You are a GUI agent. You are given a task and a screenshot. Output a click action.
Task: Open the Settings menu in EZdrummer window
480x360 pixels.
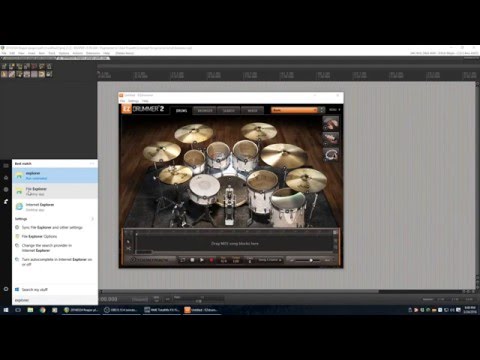point(133,101)
